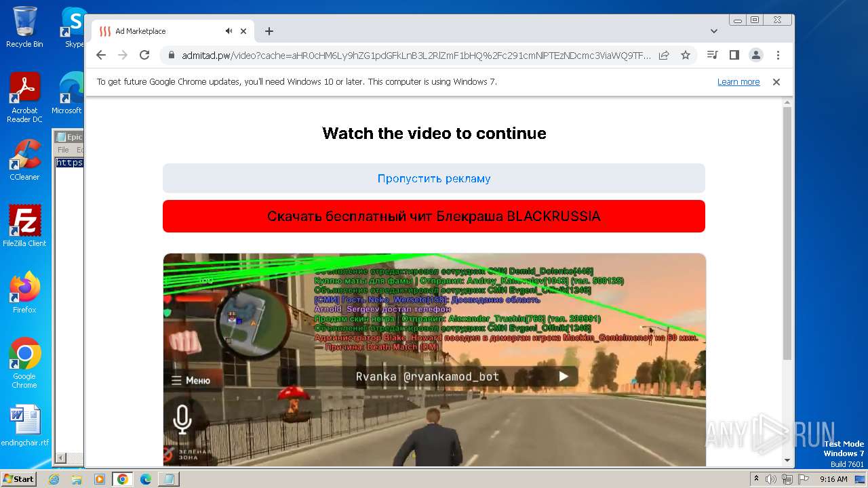868x488 pixels.
Task: Switch to Notepad in the taskbar
Action: click(x=168, y=479)
